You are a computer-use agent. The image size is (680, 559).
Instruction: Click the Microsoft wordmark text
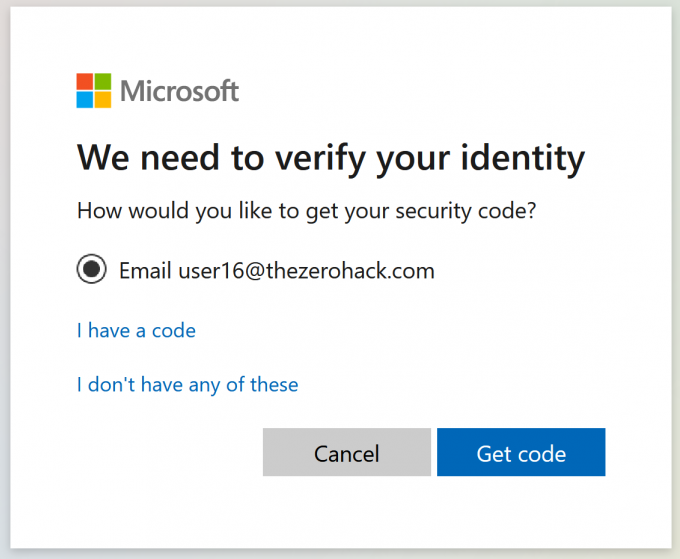coord(180,92)
